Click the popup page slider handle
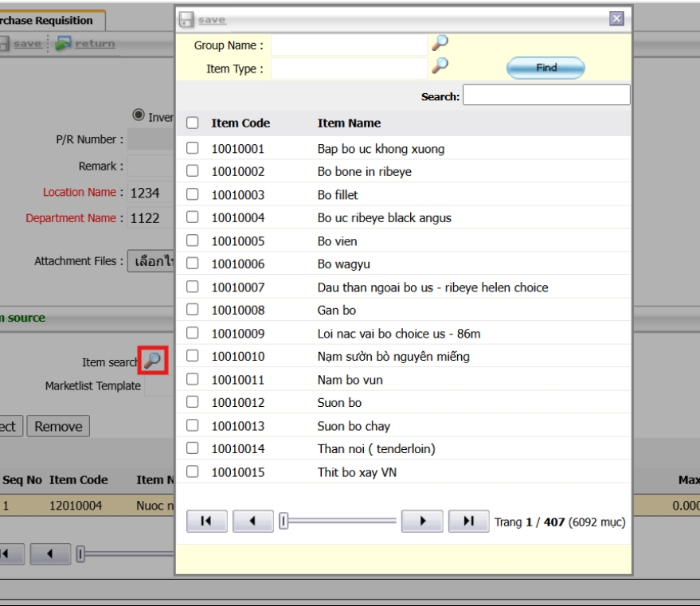 [x=283, y=522]
